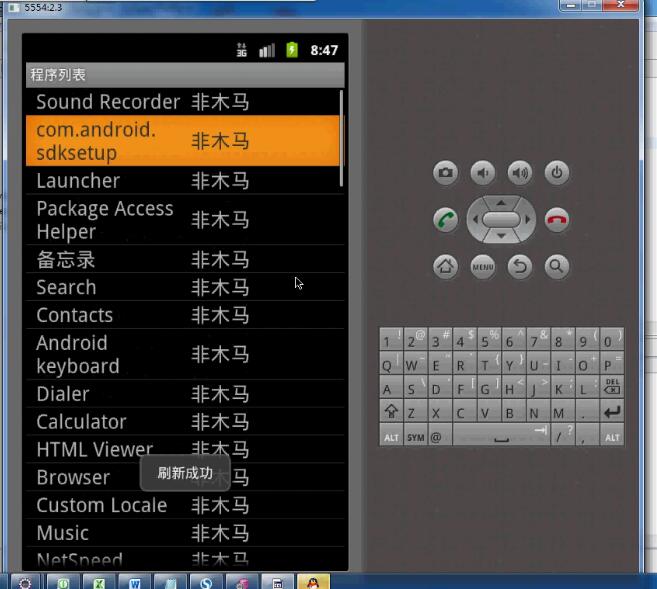Select Sound Recorder in program list
The image size is (657, 589).
185,102
